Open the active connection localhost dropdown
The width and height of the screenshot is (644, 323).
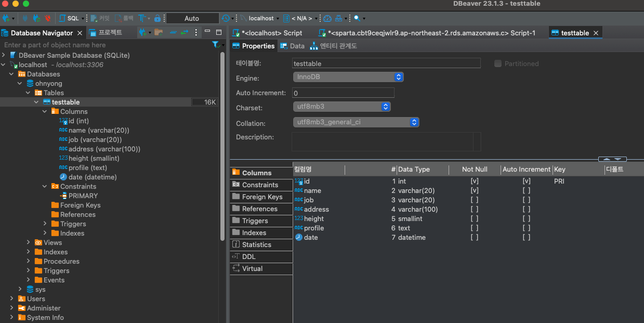[x=260, y=18]
